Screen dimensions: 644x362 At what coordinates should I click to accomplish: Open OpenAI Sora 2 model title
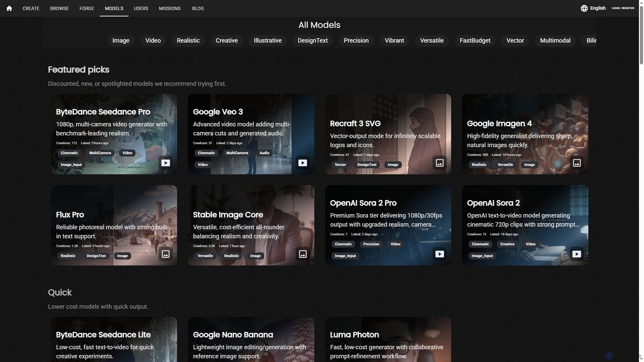494,203
